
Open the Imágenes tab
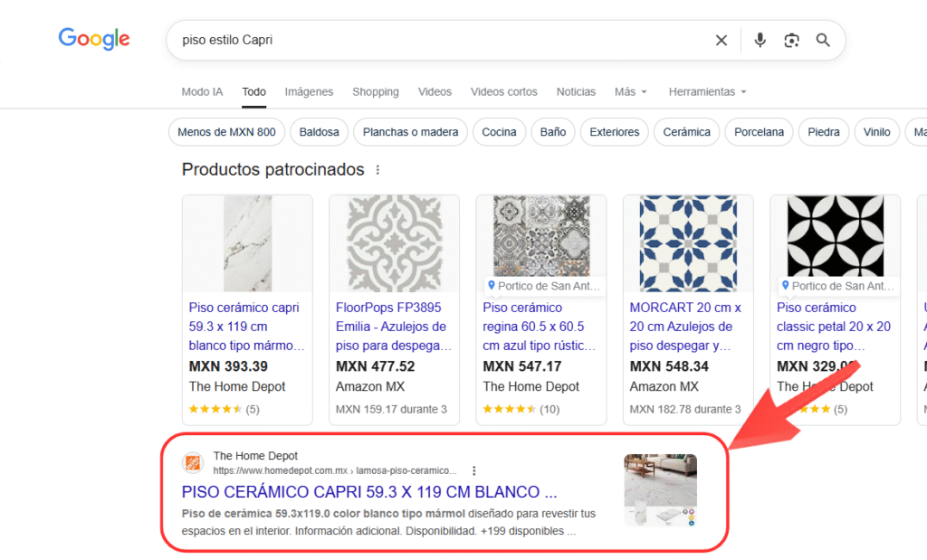pyautogui.click(x=309, y=91)
